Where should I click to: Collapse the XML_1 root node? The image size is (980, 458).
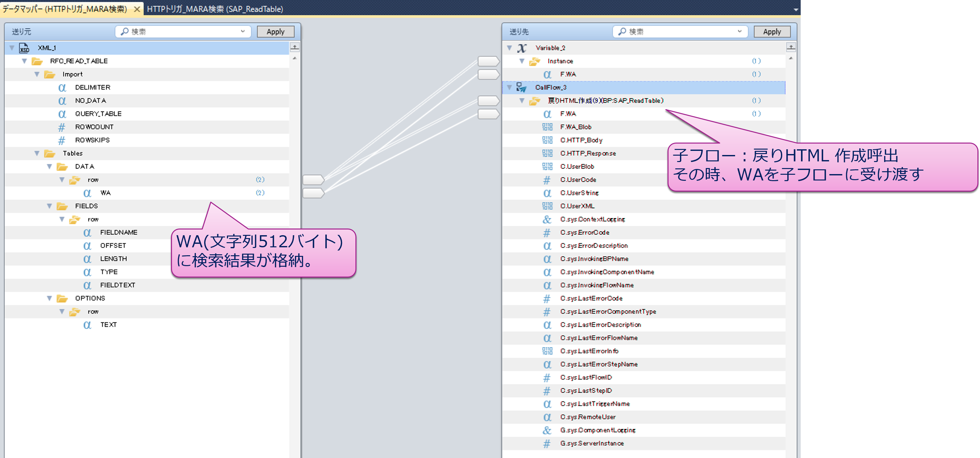[12, 48]
